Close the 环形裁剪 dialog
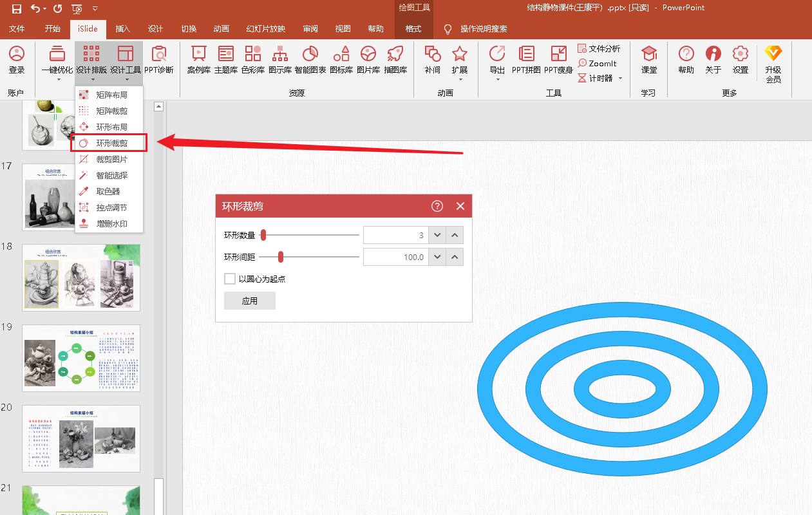Screen dimensions: 812x515 tap(460, 206)
